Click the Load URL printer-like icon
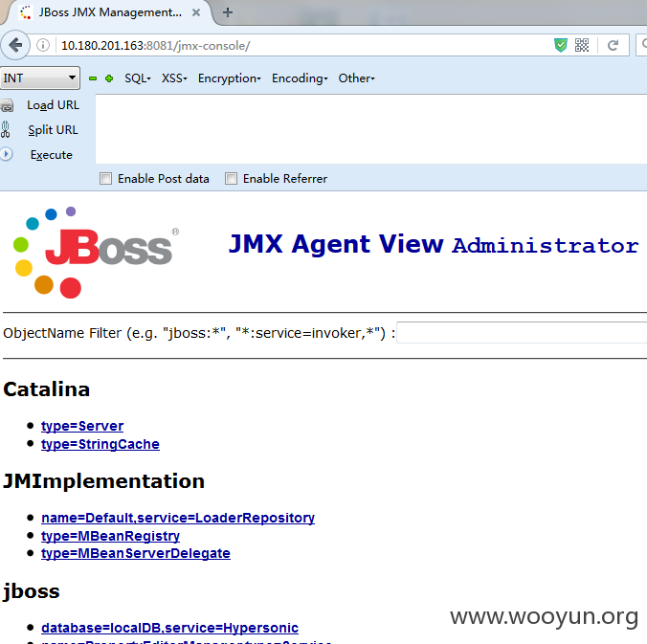647x644 pixels. pyautogui.click(x=7, y=105)
